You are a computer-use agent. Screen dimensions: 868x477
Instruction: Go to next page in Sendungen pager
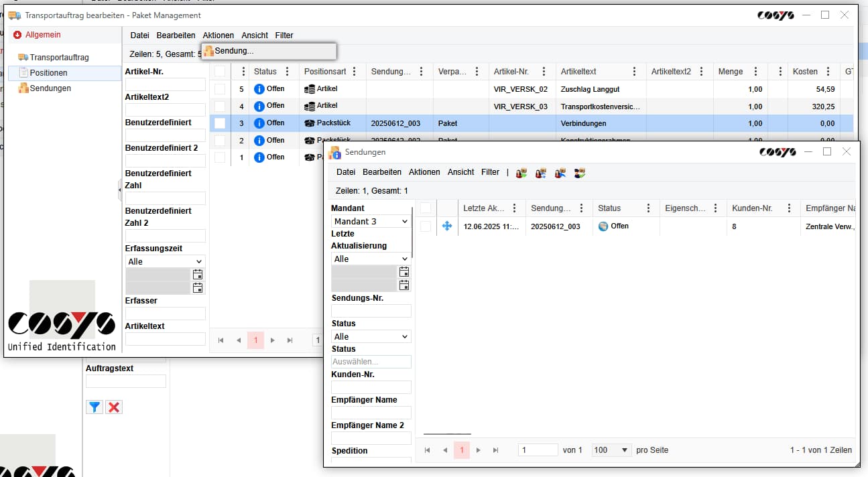(x=479, y=450)
